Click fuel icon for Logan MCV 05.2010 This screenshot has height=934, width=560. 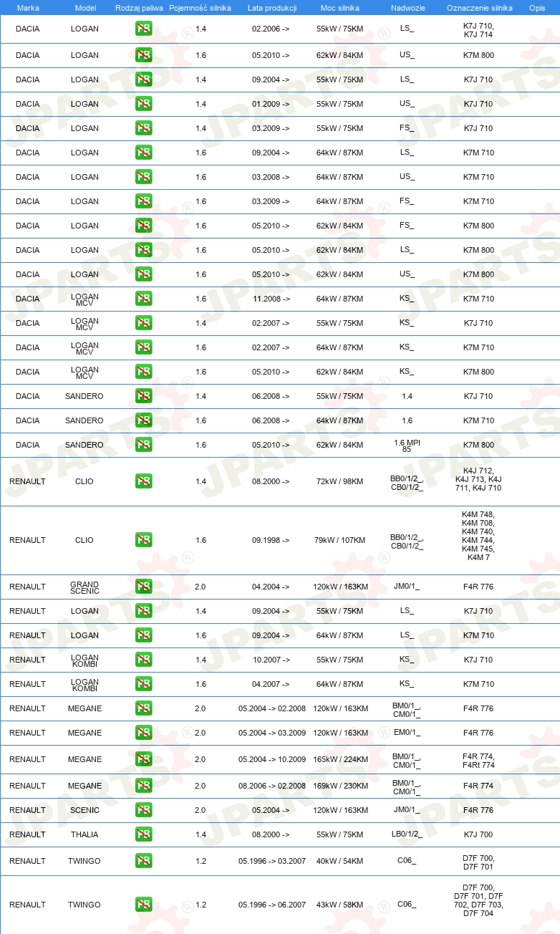point(143,372)
